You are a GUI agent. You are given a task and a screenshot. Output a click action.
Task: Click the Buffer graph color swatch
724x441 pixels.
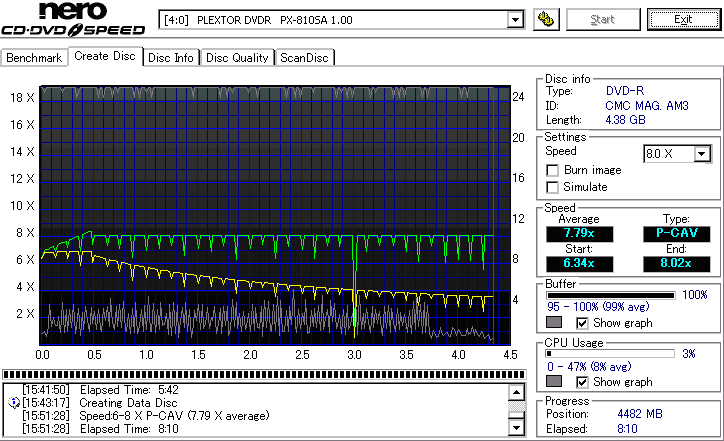tap(554, 323)
